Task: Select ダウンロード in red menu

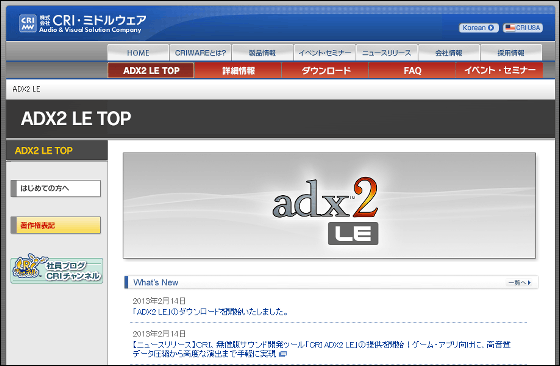Action: tap(325, 70)
